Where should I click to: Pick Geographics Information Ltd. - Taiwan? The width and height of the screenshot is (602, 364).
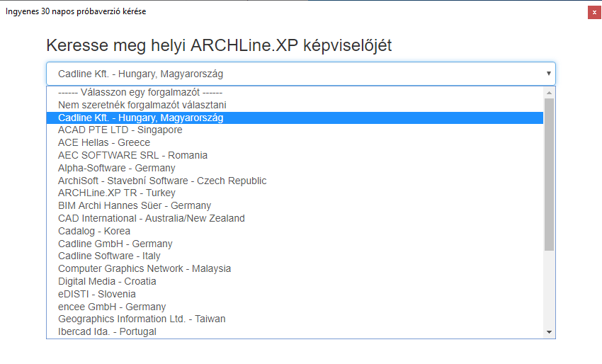tap(295, 319)
